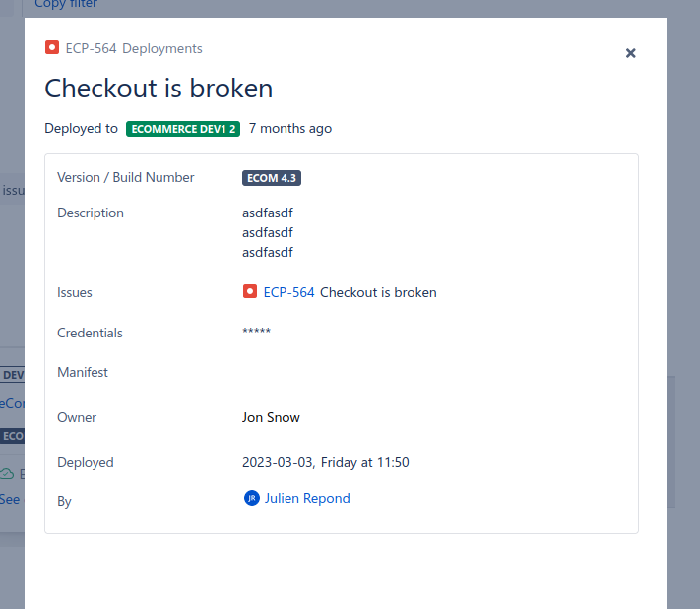
Task: Click the dark ECO badge behind the dialog
Action: [12, 436]
